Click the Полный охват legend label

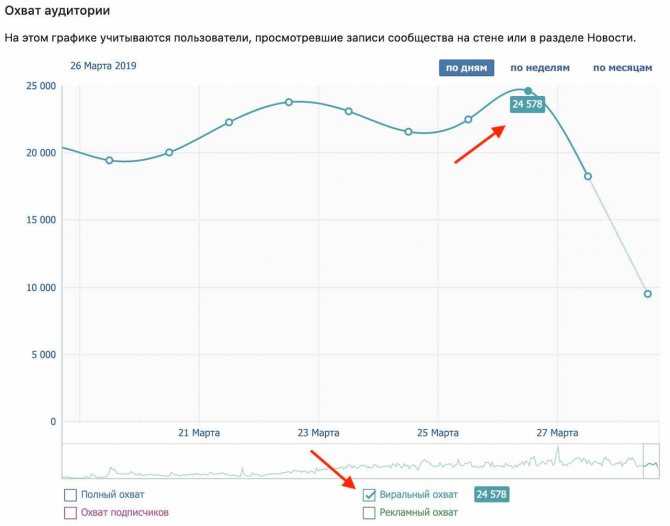point(112,495)
